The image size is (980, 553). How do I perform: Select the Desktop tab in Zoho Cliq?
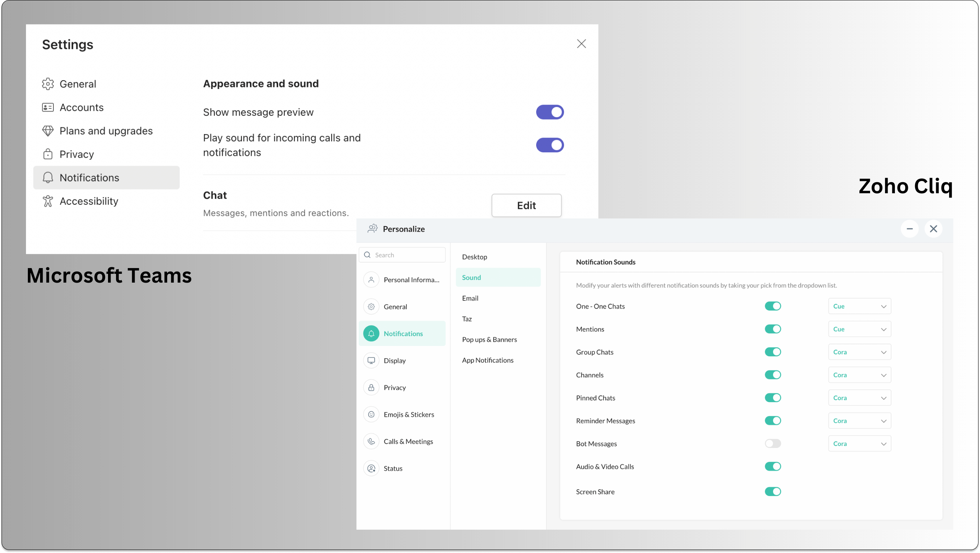coord(474,257)
